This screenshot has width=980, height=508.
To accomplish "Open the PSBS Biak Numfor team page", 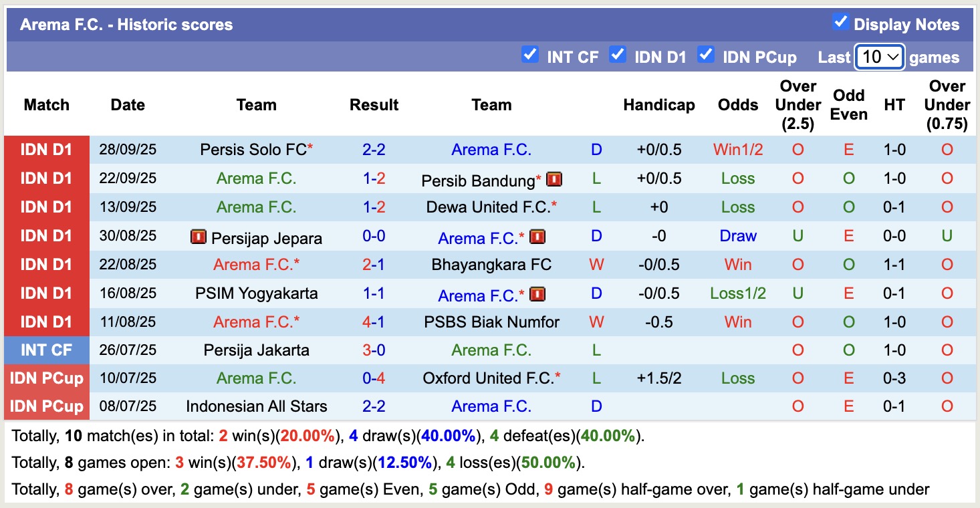I will pos(491,322).
